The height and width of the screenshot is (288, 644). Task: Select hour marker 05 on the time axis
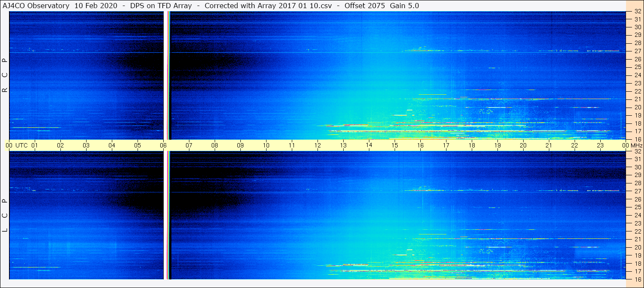pos(138,145)
